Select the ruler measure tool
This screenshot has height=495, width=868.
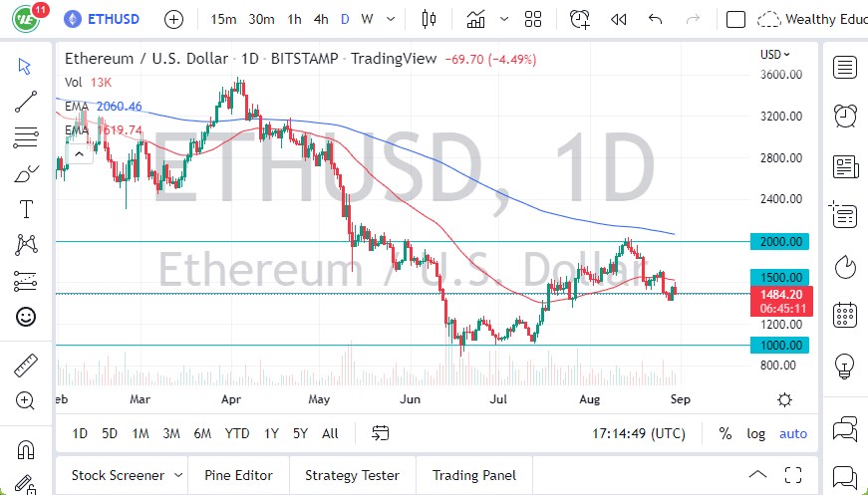tap(26, 366)
